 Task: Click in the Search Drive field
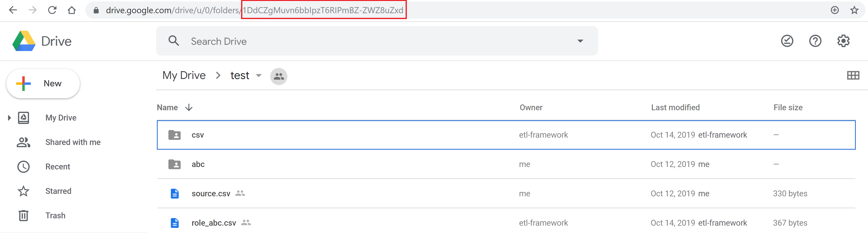[371, 41]
